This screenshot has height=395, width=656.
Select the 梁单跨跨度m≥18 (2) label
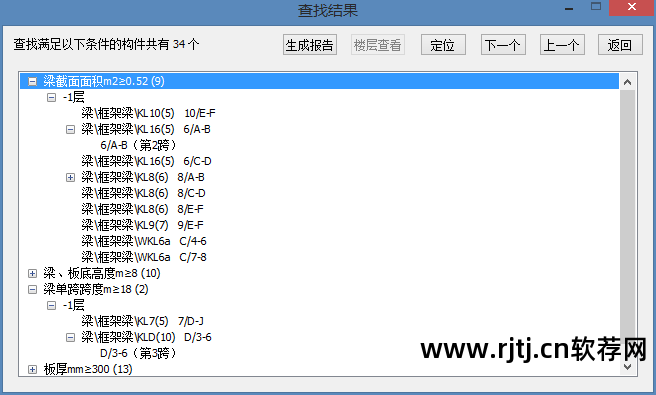point(96,289)
